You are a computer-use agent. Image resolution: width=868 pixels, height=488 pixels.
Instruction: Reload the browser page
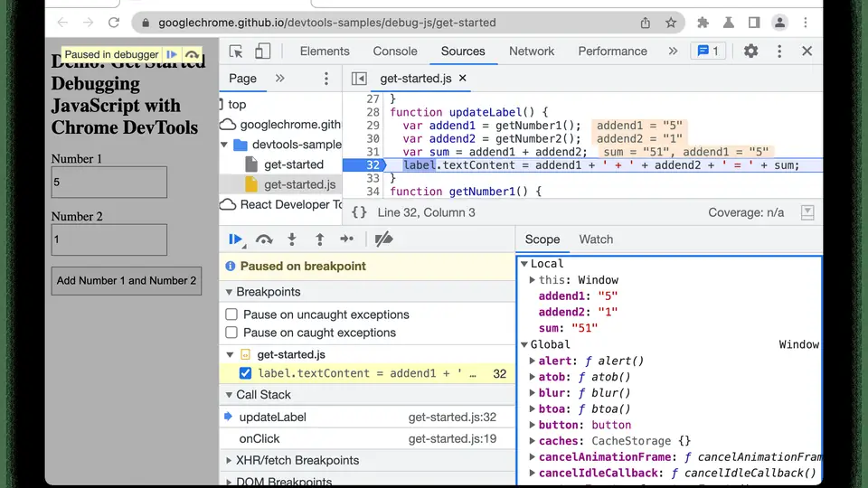point(114,23)
